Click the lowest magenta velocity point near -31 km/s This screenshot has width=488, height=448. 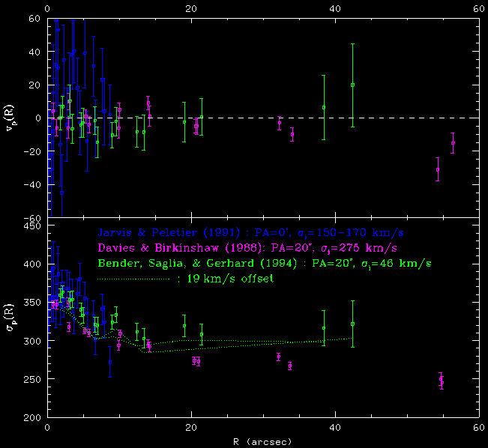point(438,169)
